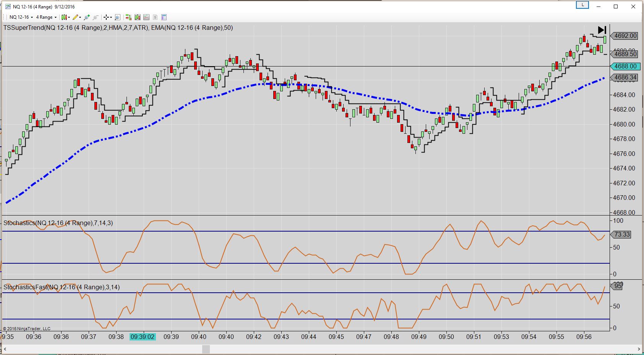Open the Strategies dollar-sign icon
The image size is (644, 355).
coord(155,17)
